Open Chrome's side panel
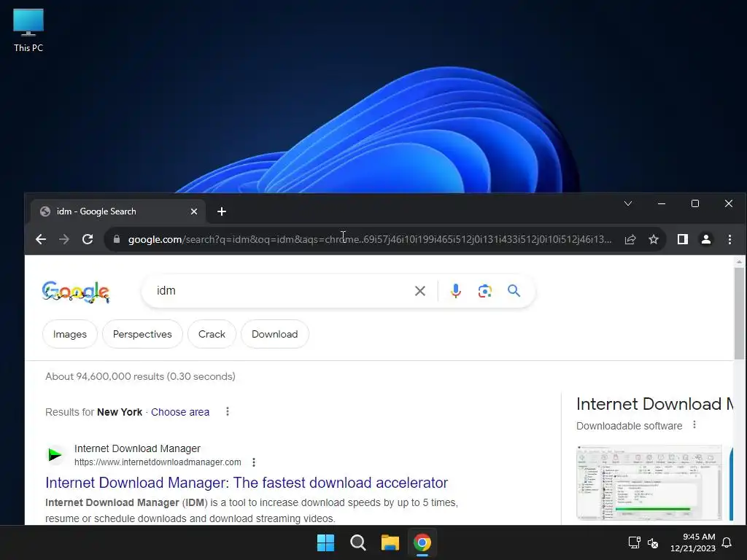The image size is (747, 560). pos(683,239)
